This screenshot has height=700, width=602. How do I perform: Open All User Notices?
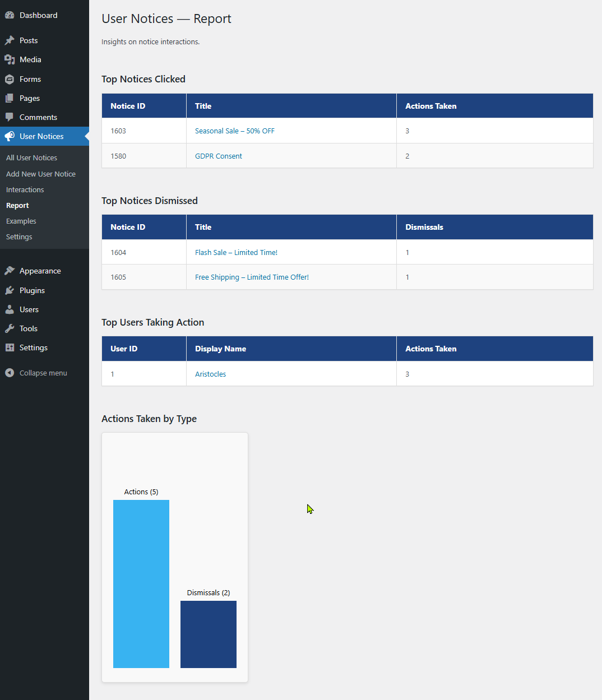[x=31, y=157]
